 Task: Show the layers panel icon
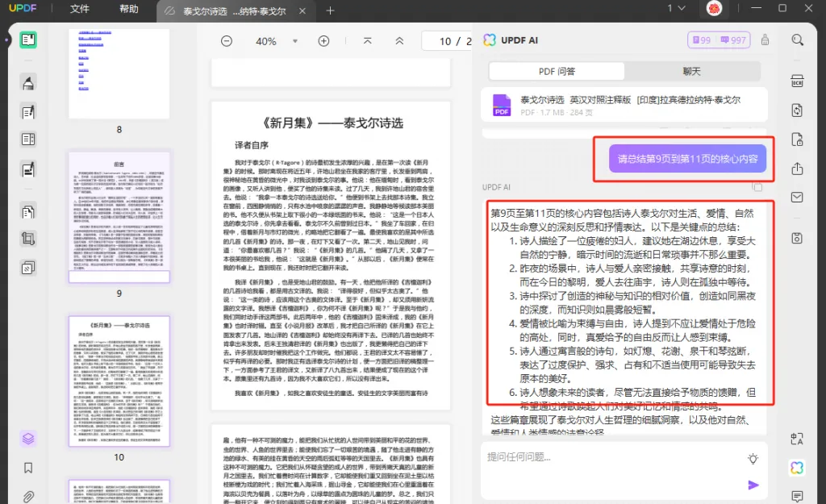point(28,438)
